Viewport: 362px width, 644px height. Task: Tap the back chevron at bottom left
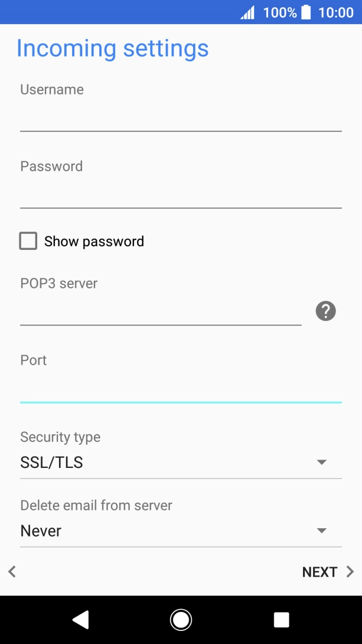point(12,571)
